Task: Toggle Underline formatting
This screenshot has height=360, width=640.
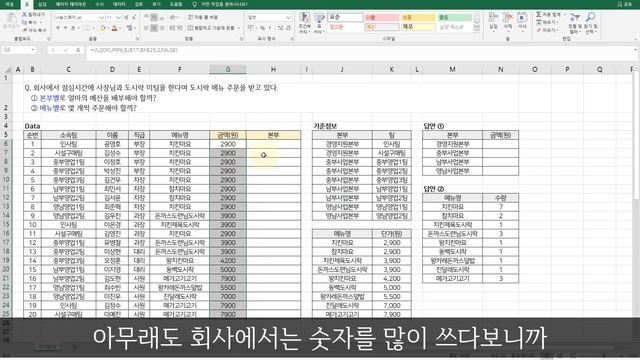Action: [73, 28]
